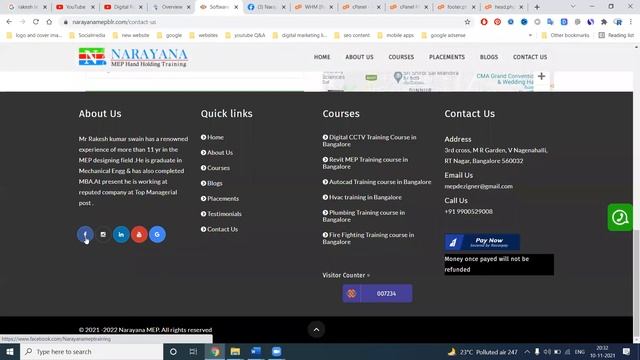The width and height of the screenshot is (640, 360).
Task: Click the 007234 visitor counter value
Action: coord(386,293)
